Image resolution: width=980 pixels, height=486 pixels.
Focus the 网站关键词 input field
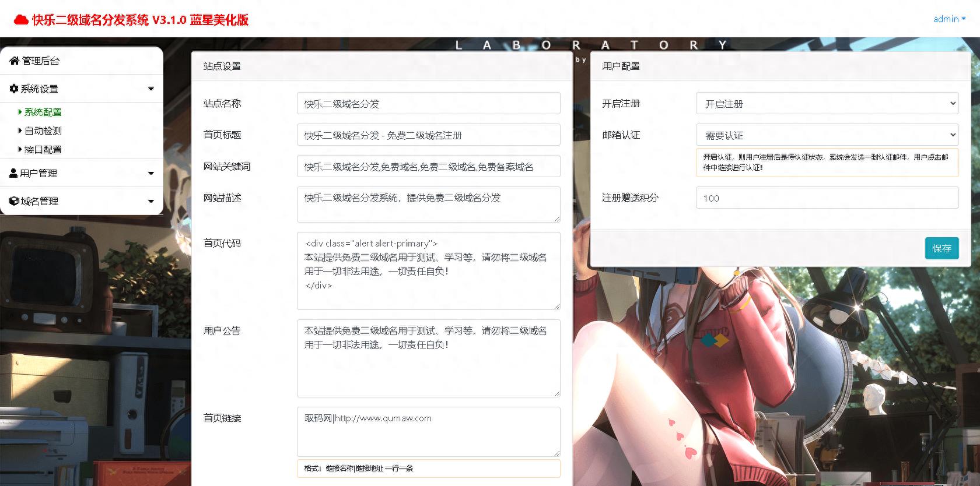(428, 166)
